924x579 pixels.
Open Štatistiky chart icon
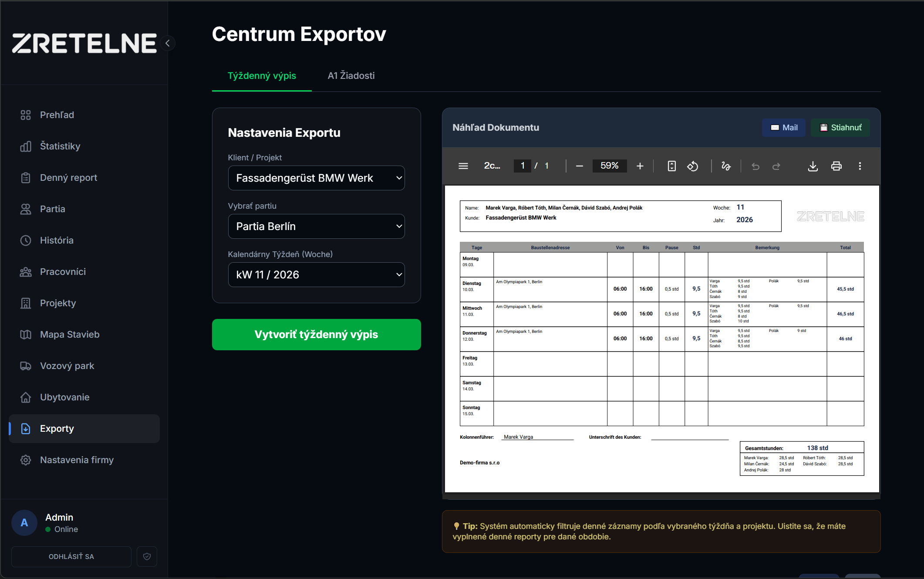pyautogui.click(x=26, y=146)
